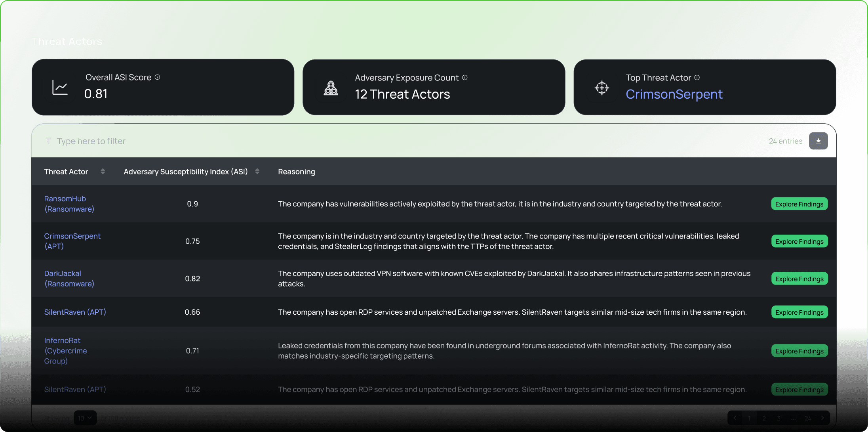Image resolution: width=868 pixels, height=432 pixels.
Task: Click the crosshair target icon
Action: pos(602,88)
